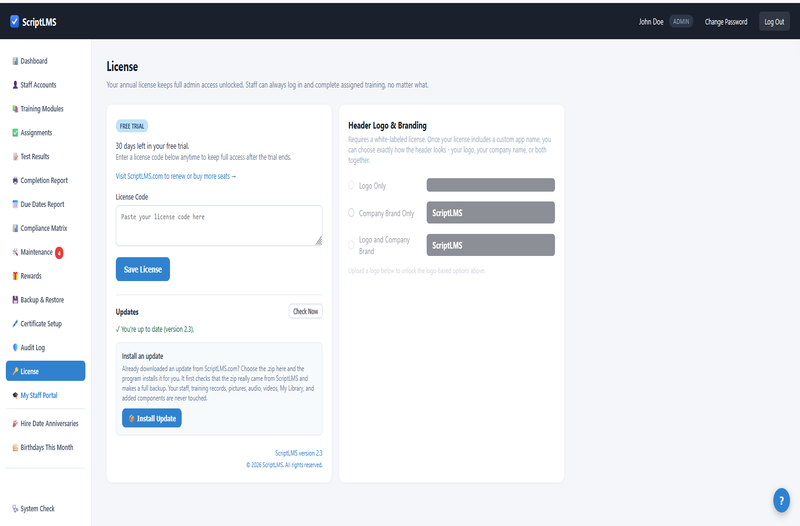The image size is (800, 526).
Task: Go to the Due Dates Report page
Action: click(45, 204)
